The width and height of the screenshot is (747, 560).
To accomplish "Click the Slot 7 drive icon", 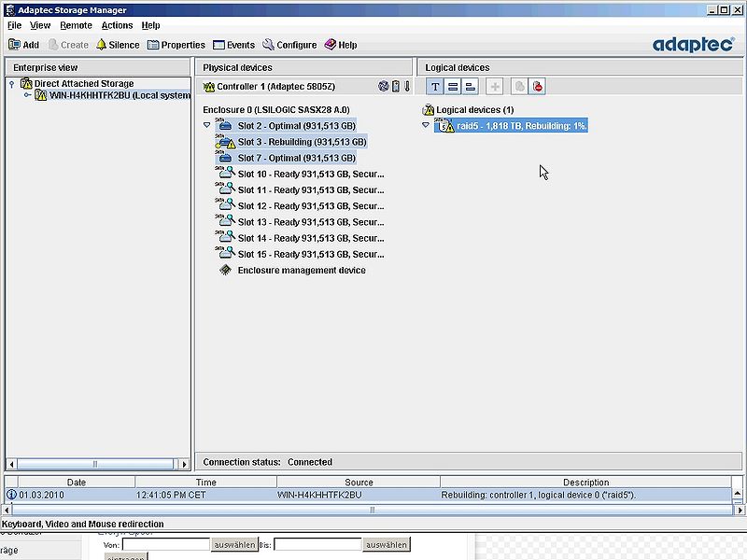I will click(x=225, y=158).
